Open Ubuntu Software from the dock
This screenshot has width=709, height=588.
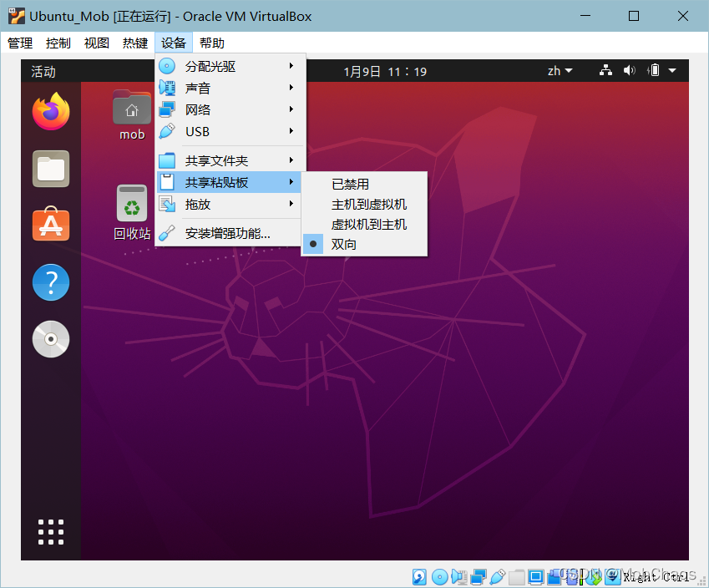(51, 225)
